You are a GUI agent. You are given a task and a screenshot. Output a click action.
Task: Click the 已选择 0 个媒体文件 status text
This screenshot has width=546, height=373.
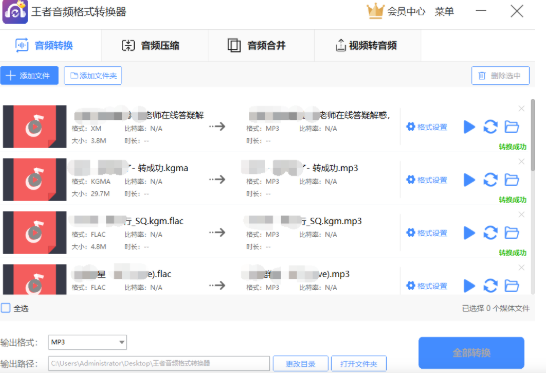pos(496,308)
